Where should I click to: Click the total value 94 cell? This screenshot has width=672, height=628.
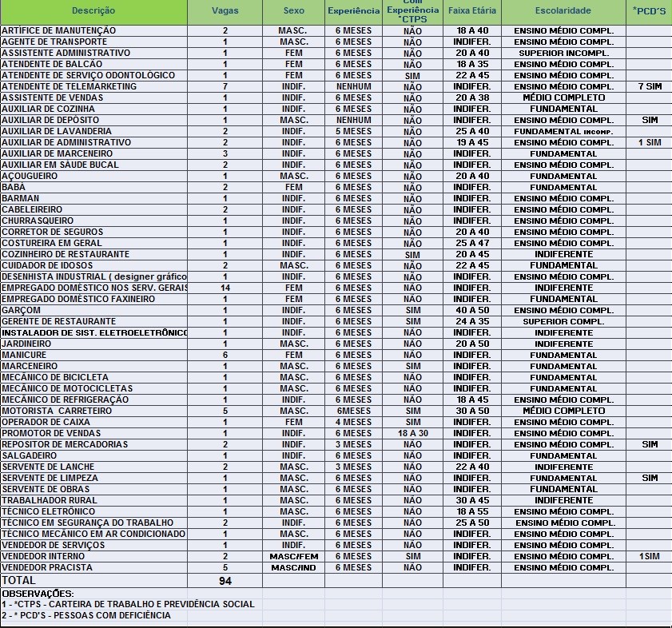pos(225,580)
